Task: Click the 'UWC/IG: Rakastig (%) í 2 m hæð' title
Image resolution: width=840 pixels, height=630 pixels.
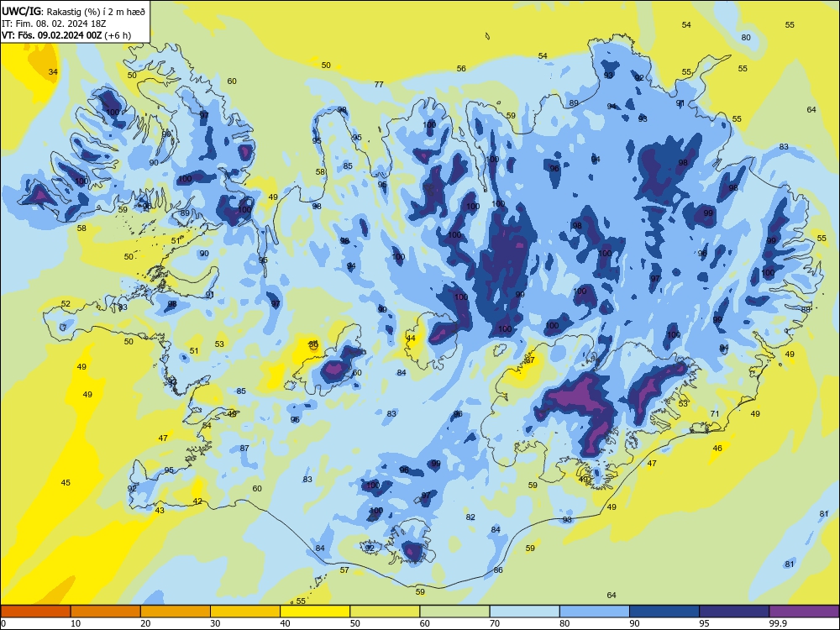Action: pos(73,10)
